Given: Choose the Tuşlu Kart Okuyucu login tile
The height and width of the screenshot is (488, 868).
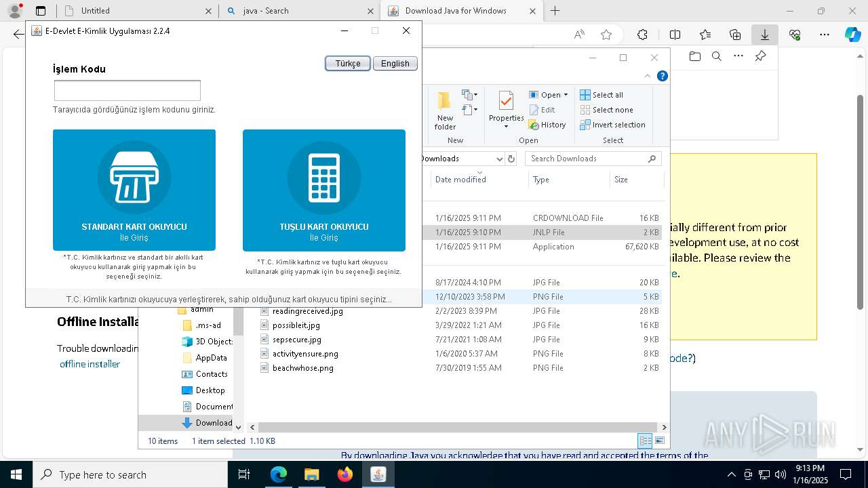Looking at the screenshot, I should click(x=324, y=190).
